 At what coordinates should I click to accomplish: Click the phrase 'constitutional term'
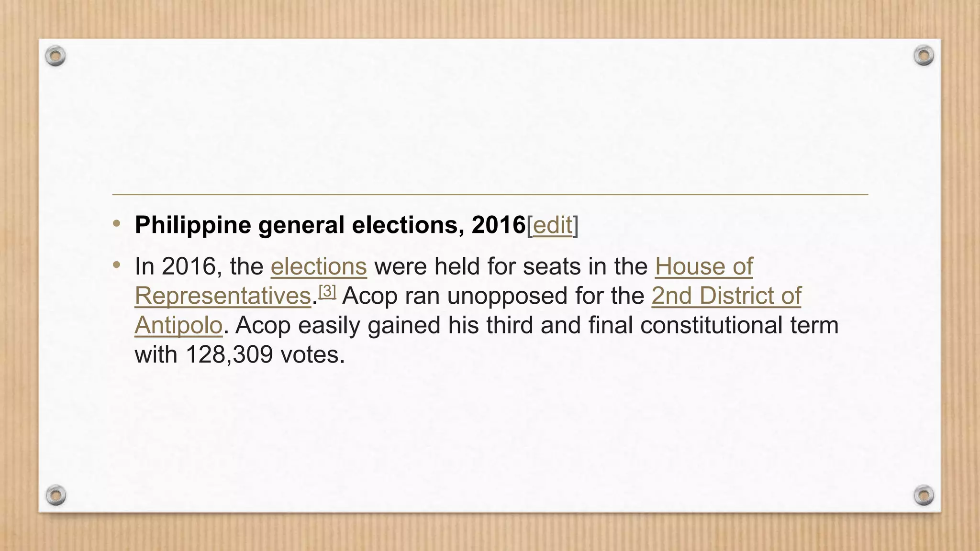tap(739, 326)
